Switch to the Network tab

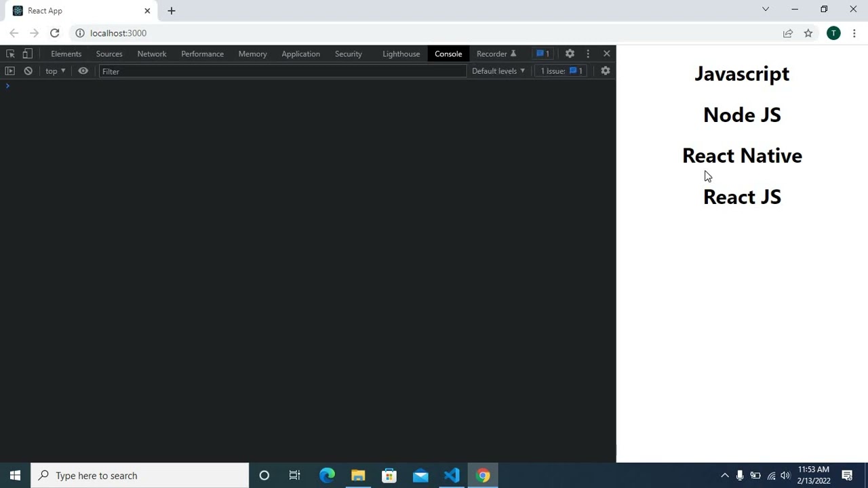[152, 54]
